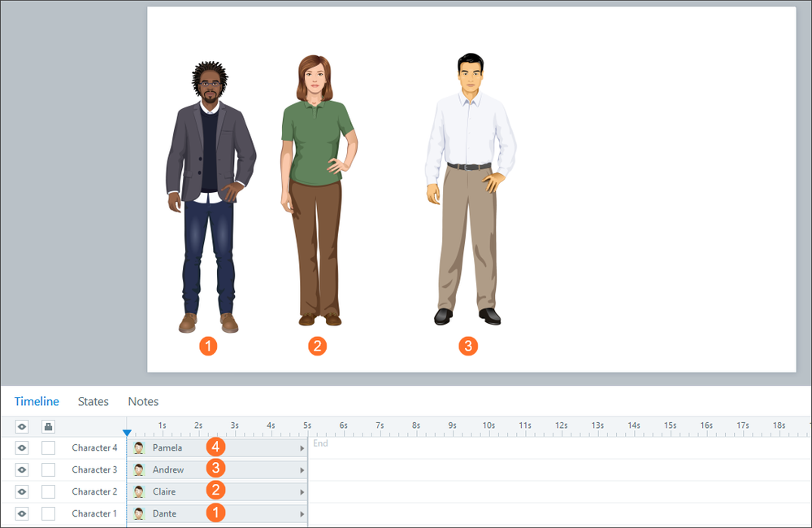The width and height of the screenshot is (812, 528).
Task: Switch to the States tab
Action: 93,401
